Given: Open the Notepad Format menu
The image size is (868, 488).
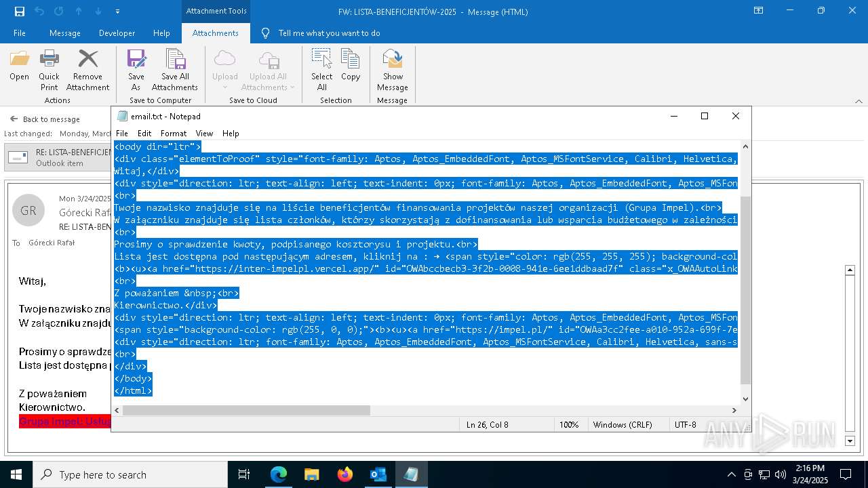Looking at the screenshot, I should (x=174, y=134).
